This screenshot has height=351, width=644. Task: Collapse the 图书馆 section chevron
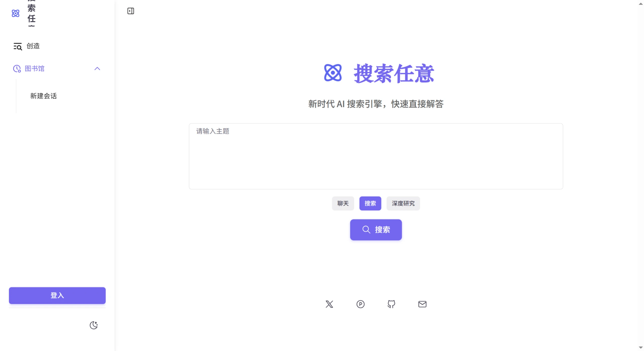[97, 68]
